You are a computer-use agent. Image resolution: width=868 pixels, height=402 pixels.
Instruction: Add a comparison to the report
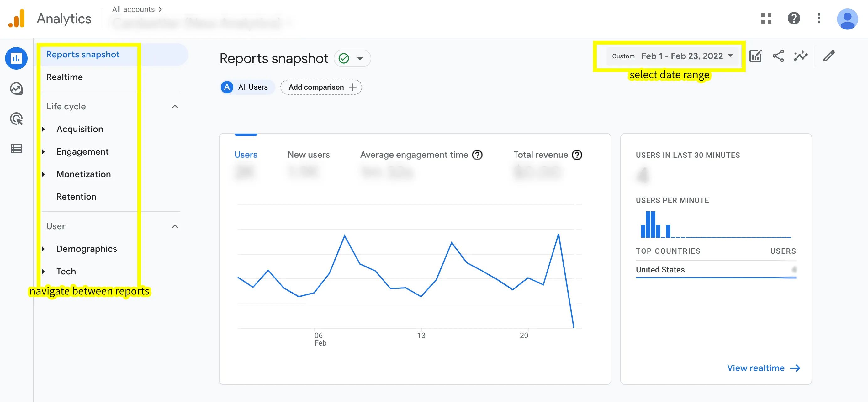point(321,87)
